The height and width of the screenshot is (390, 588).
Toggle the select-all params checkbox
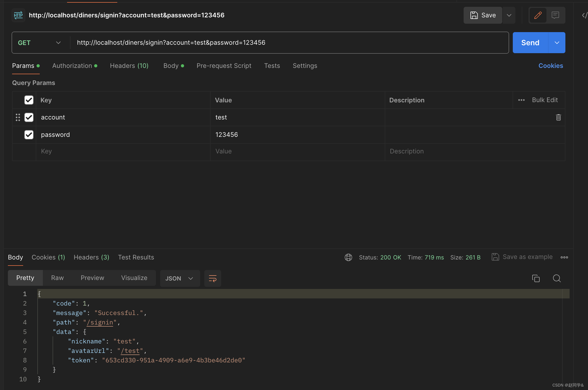click(x=29, y=100)
